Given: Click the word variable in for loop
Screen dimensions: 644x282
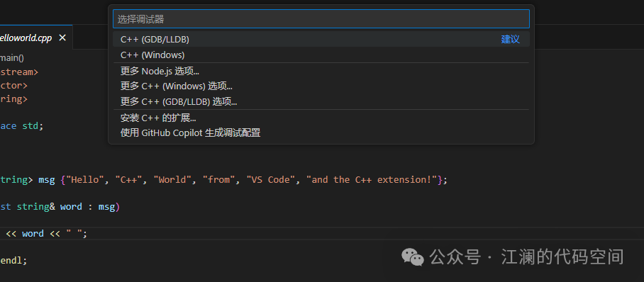Looking at the screenshot, I should 71,206.
